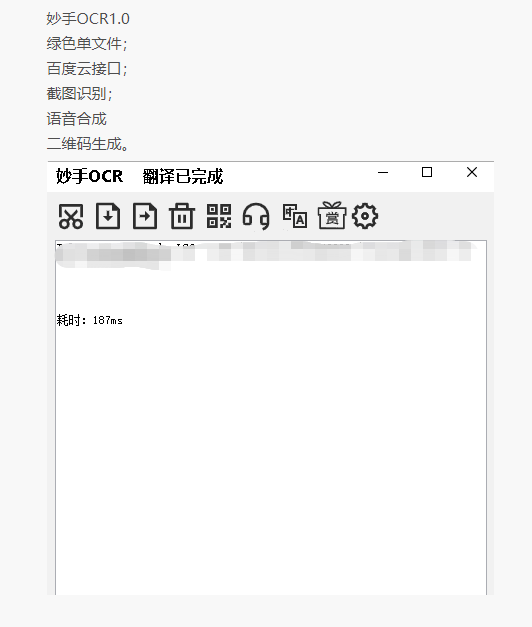
Task: Import an image file with the download-page icon
Action: (108, 216)
